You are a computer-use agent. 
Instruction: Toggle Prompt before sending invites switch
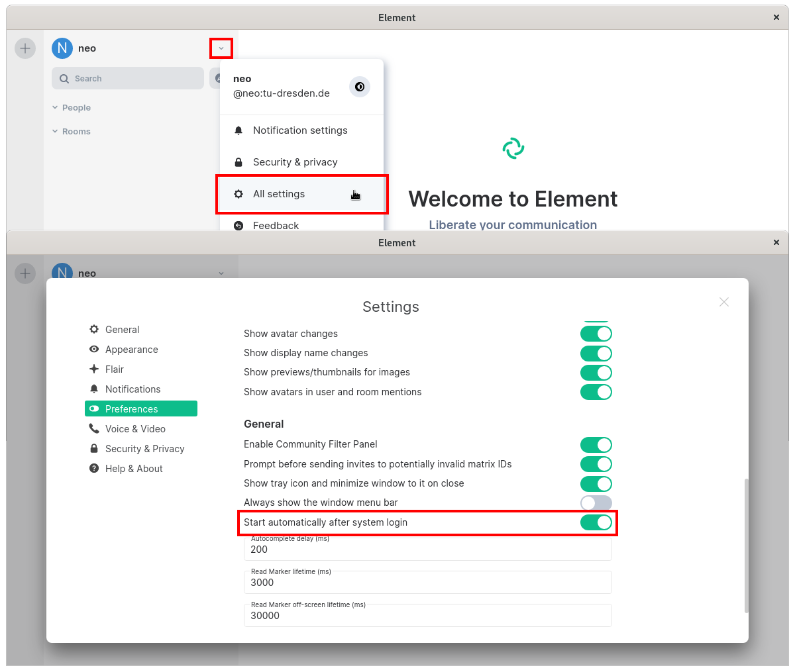pyautogui.click(x=596, y=464)
